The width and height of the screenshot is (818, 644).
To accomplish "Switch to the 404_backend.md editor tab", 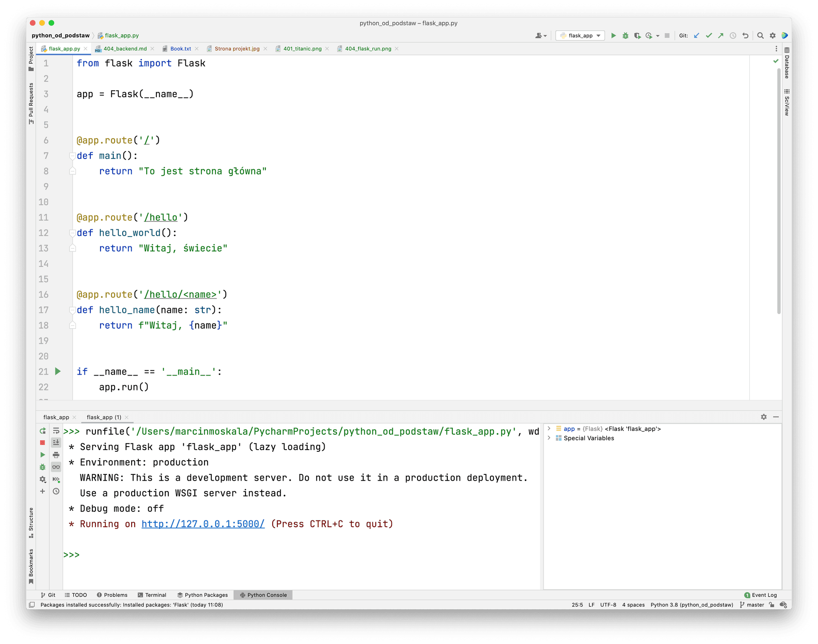I will pyautogui.click(x=125, y=49).
